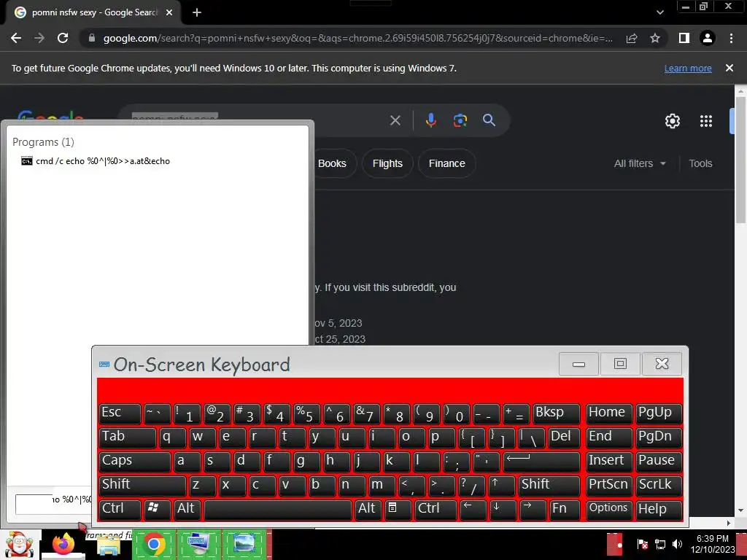Tap the context menu key on-screen
Image resolution: width=747 pixels, height=560 pixels.
pos(398,509)
